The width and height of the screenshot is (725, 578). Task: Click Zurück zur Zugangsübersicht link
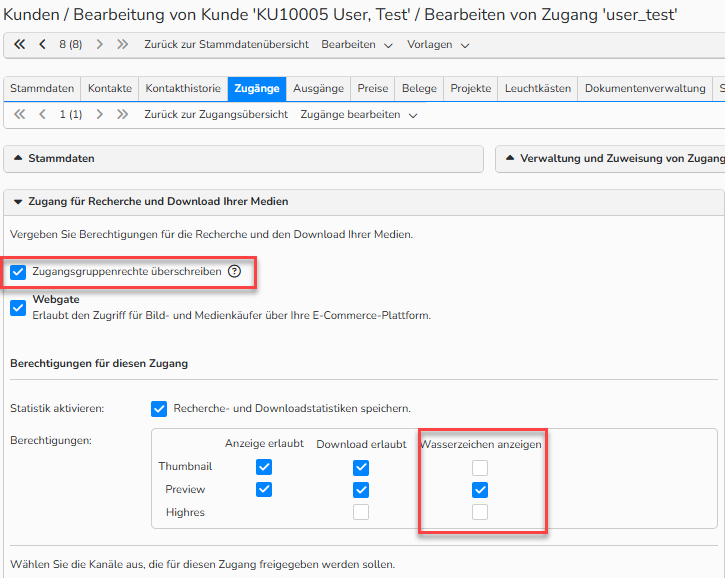point(216,114)
